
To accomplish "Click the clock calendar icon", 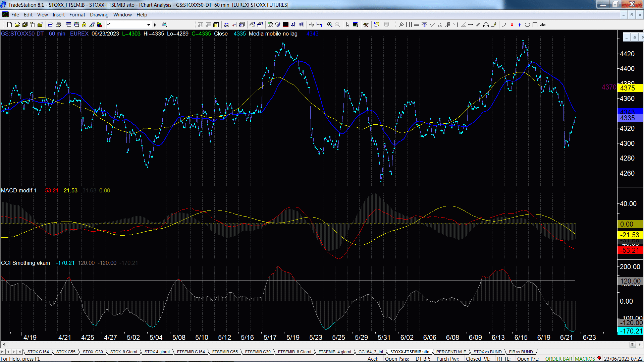I will 270,25.
